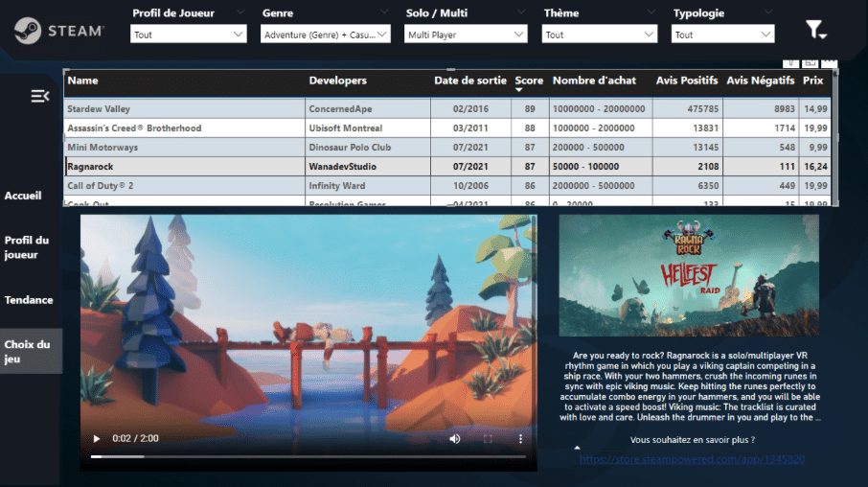Open the Steam store link for Ragnarock

point(692,459)
